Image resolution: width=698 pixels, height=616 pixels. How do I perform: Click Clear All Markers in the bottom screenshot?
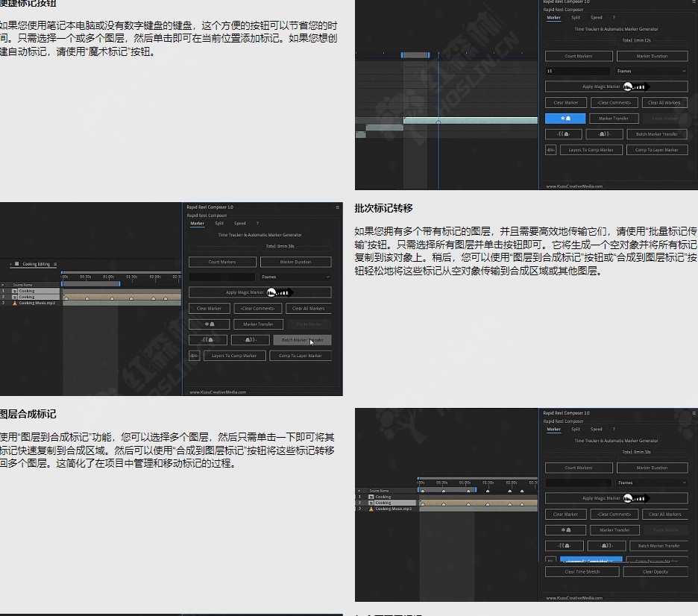[665, 514]
